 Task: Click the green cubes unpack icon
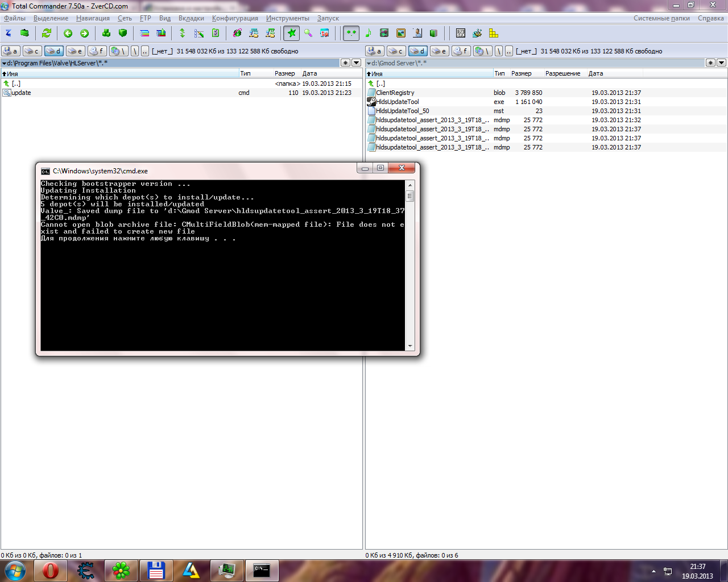click(106, 33)
